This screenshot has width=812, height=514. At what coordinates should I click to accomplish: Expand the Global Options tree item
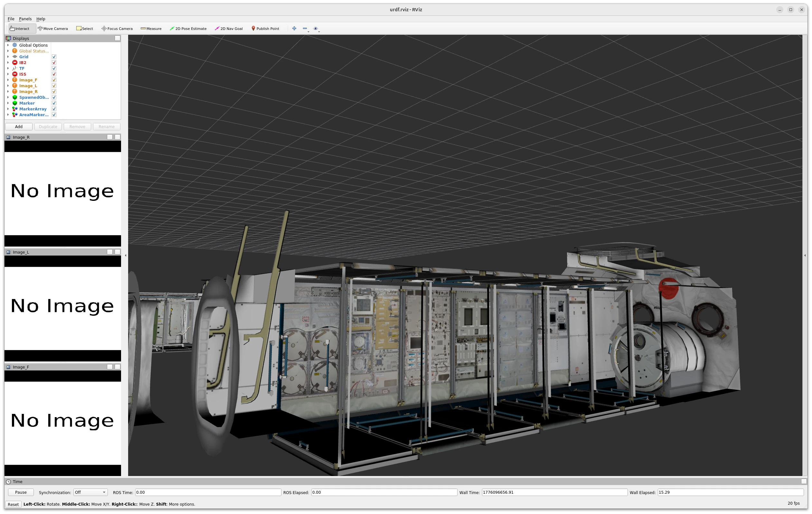[x=8, y=45]
